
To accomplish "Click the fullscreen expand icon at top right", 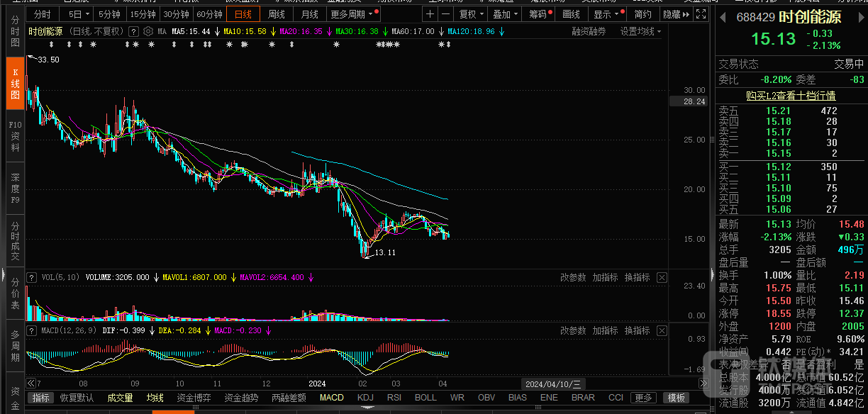I will (701, 14).
